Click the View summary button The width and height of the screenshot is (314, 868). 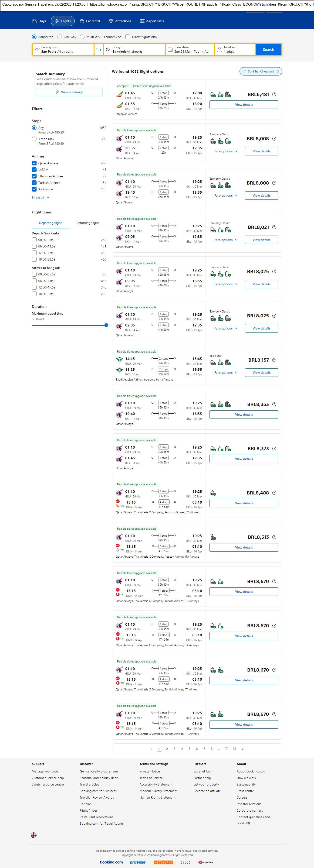pyautogui.click(x=69, y=92)
